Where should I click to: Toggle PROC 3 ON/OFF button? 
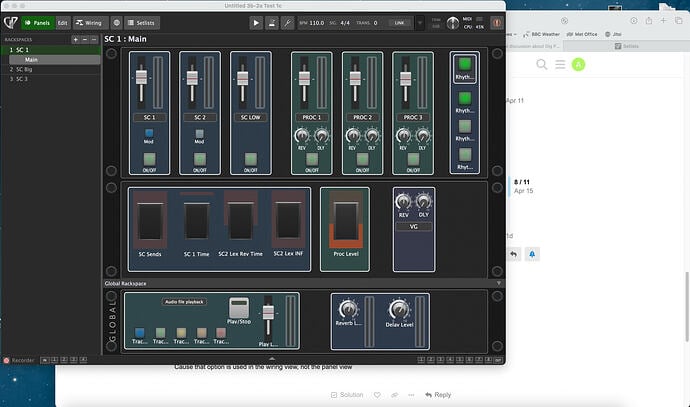coord(413,159)
